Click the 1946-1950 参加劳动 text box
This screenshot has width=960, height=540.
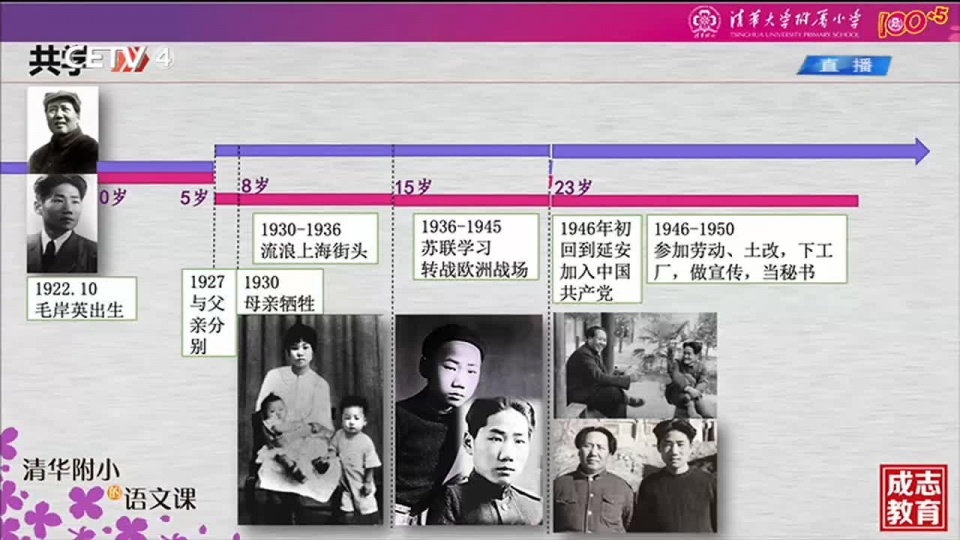tap(746, 248)
